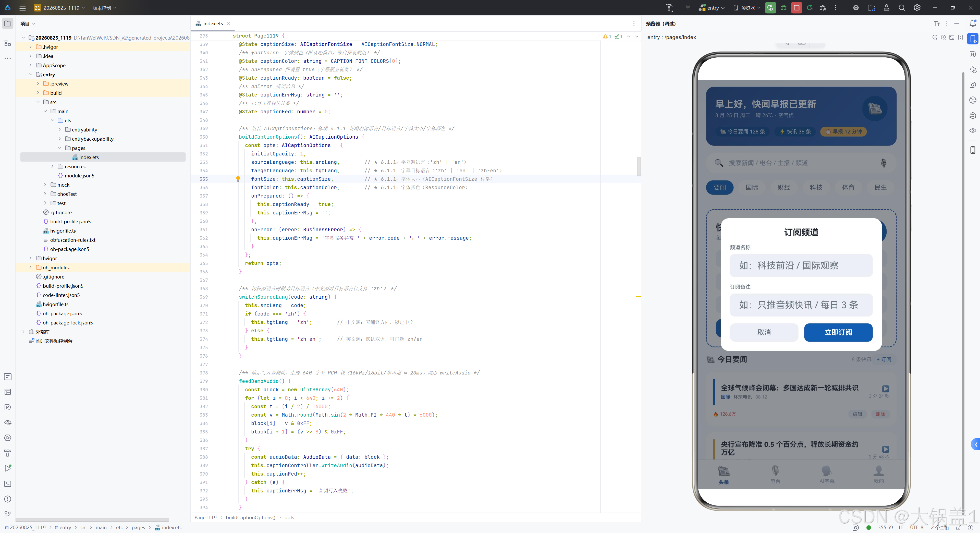Click the red Stop button in the toolbar
980x533 pixels.
point(796,8)
